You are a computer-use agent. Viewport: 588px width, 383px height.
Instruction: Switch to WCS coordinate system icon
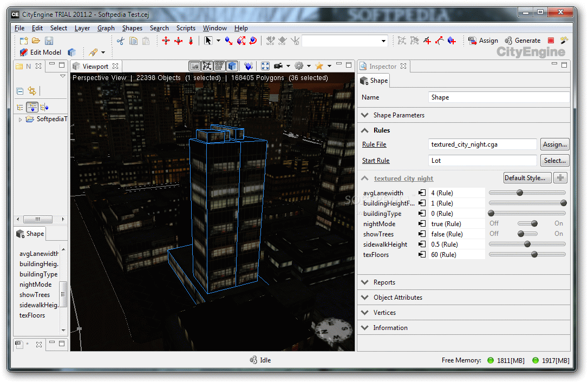click(270, 41)
